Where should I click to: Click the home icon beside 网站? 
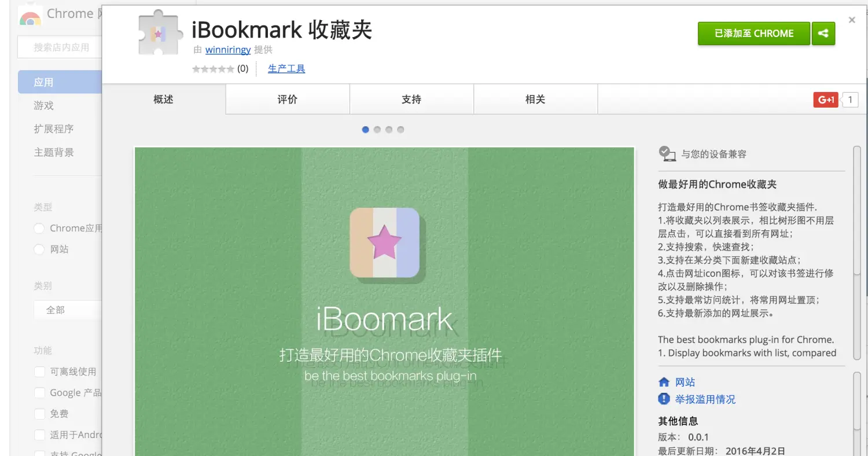(x=664, y=382)
